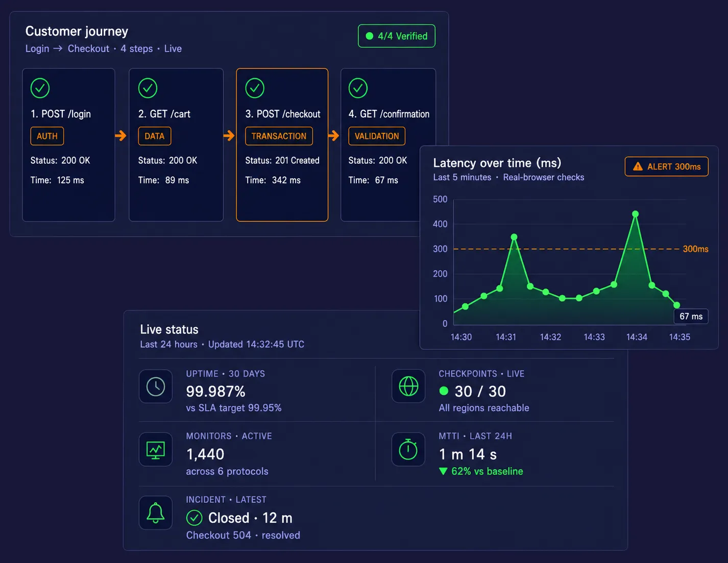The width and height of the screenshot is (728, 563).
Task: Click the Login link in the journey breadcrumb
Action: point(37,48)
